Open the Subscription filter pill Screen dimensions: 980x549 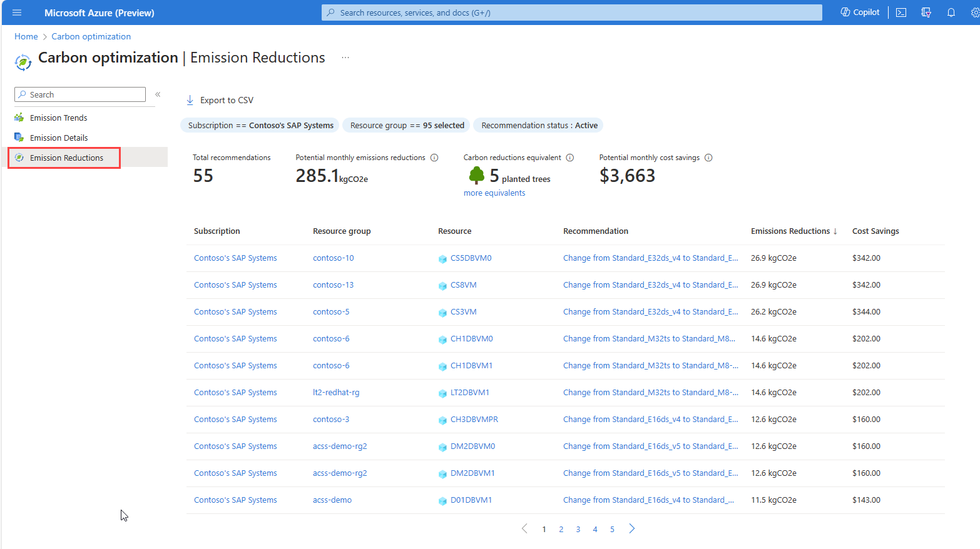pos(260,126)
